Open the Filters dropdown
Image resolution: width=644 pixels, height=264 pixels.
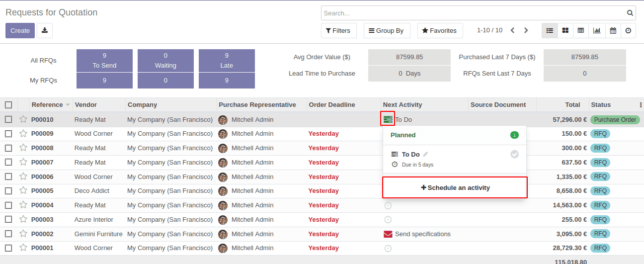click(x=338, y=30)
